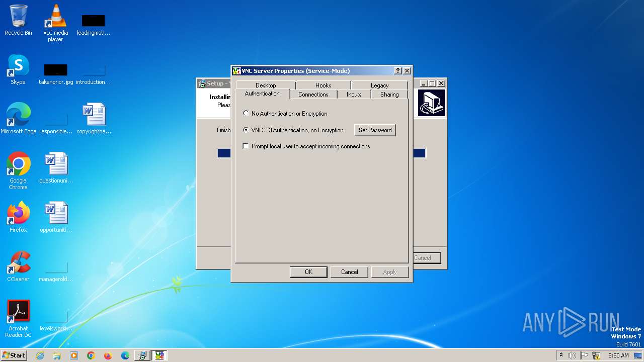Launch Firefox from the taskbar

coord(108,355)
